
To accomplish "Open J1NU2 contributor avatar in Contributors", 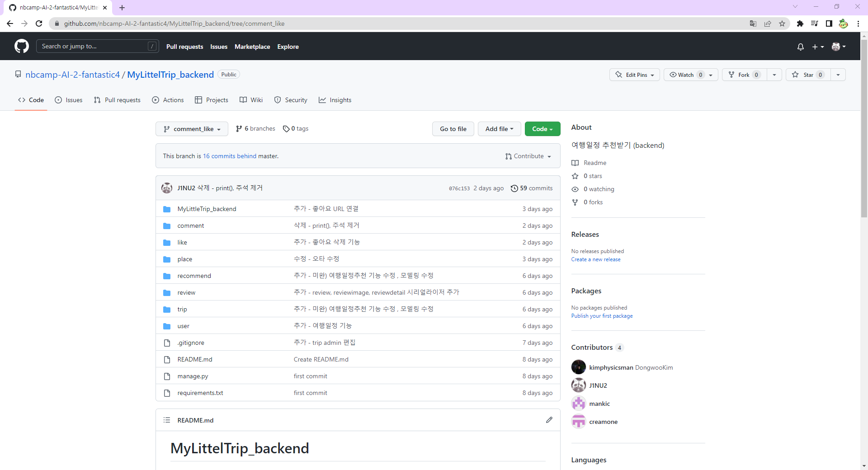I will [579, 385].
